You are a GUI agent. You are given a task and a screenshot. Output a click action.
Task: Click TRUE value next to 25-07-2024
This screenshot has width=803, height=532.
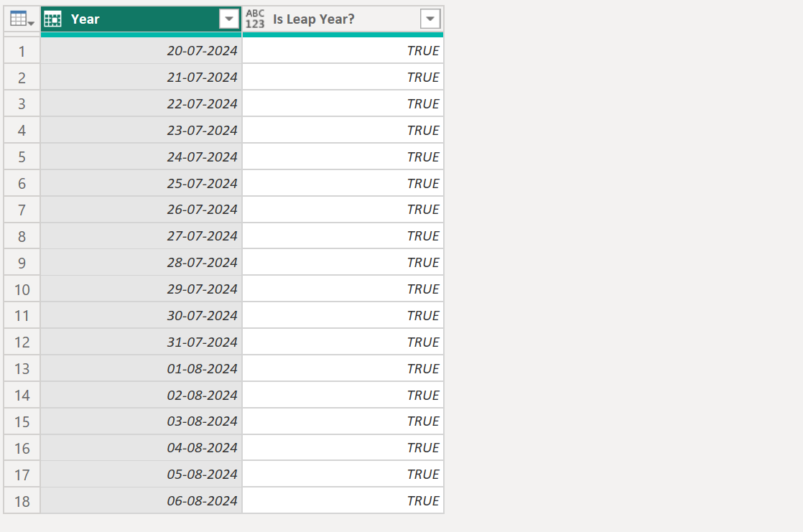coord(422,184)
